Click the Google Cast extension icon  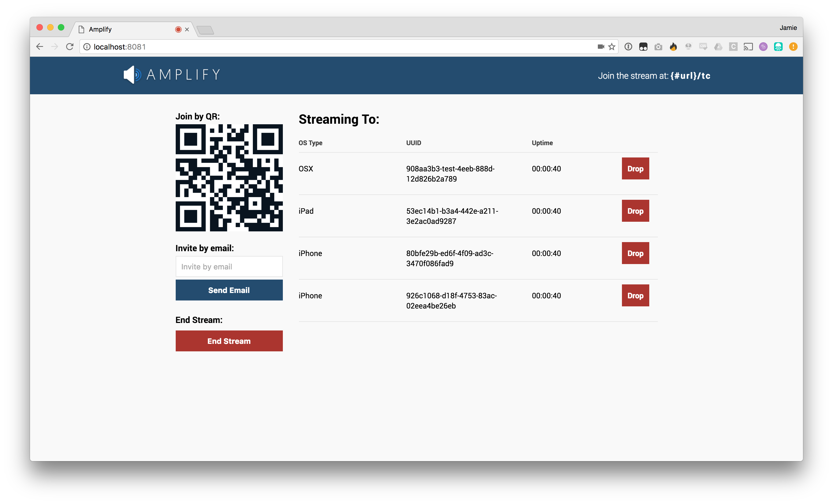point(748,47)
